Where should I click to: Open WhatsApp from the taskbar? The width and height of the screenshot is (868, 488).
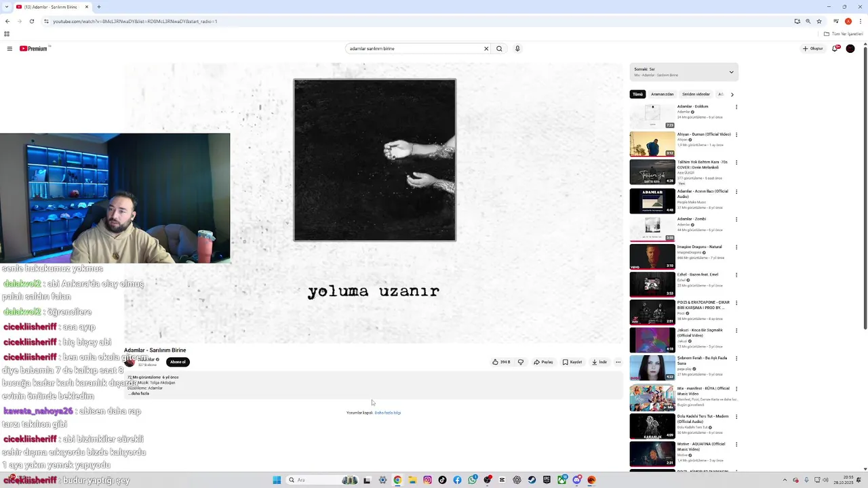point(472,480)
